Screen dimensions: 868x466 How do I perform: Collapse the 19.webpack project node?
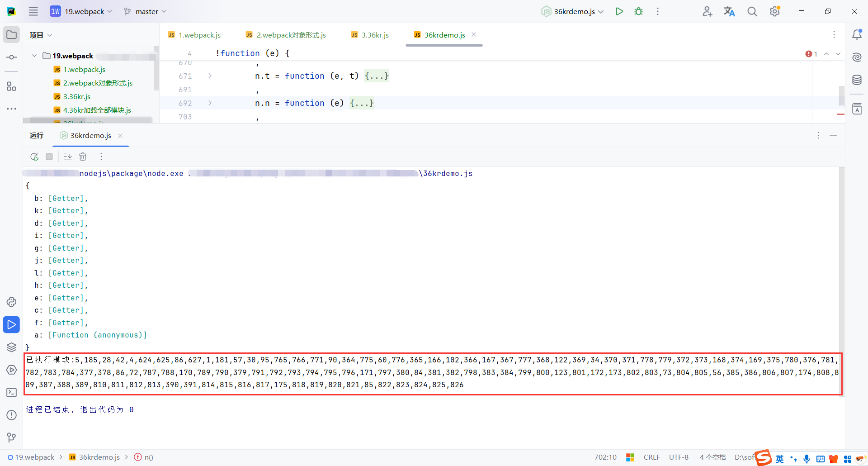tap(34, 56)
